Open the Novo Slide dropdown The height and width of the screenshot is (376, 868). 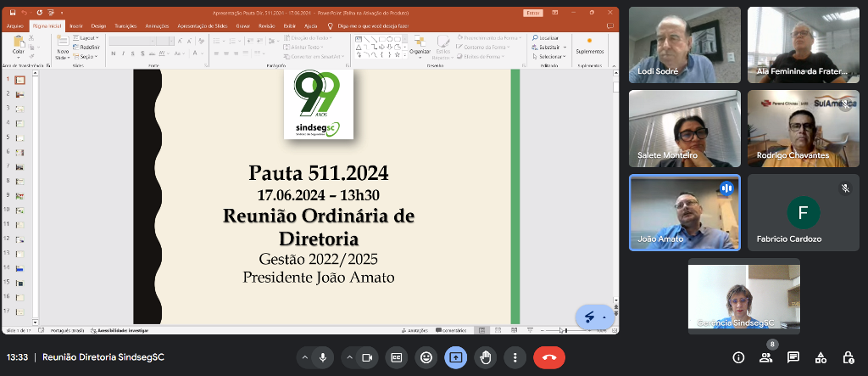click(63, 57)
